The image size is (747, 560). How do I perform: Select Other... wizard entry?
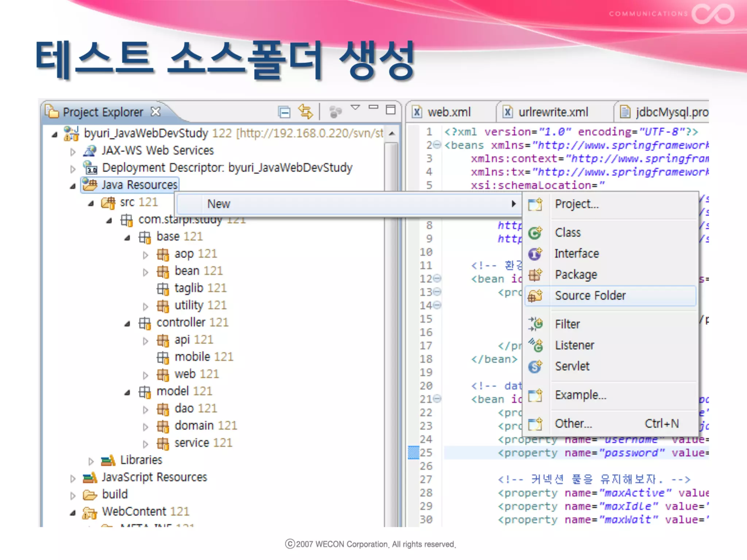[x=573, y=424]
